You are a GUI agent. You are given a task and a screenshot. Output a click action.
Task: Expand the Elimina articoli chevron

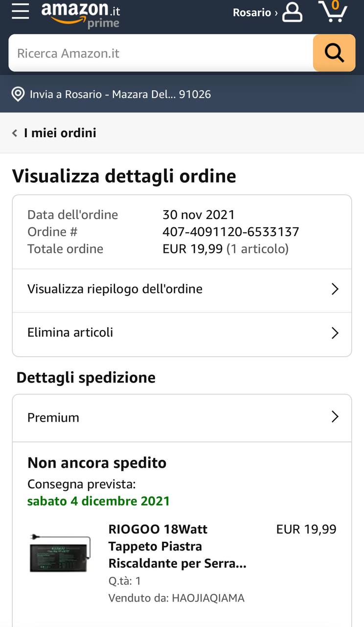tap(335, 333)
